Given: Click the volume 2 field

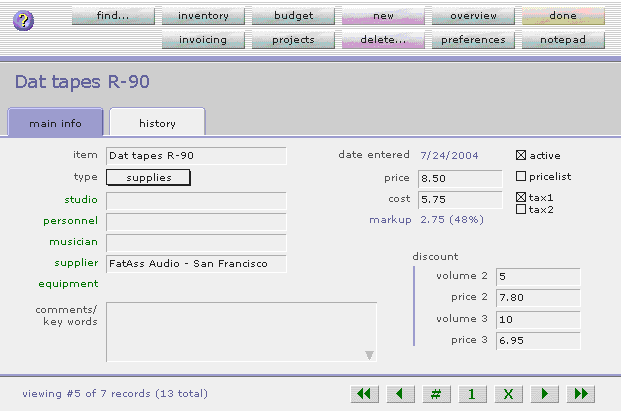Looking at the screenshot, I should click(538, 276).
